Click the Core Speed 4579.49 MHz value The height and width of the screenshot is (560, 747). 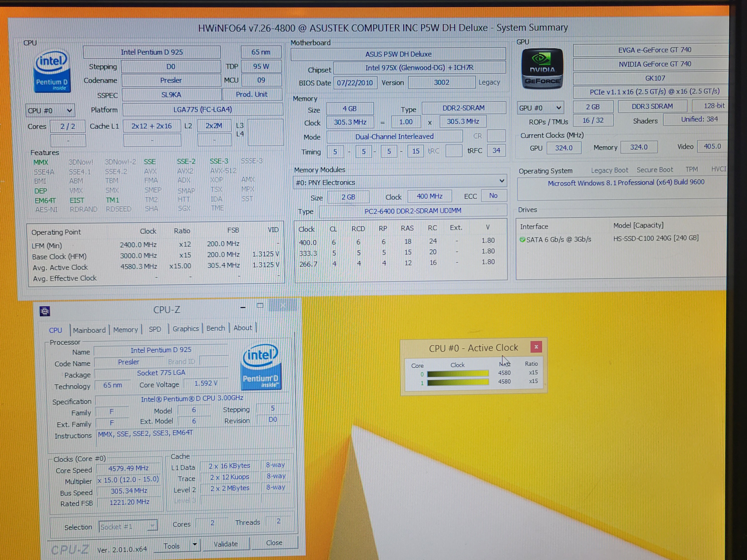pyautogui.click(x=128, y=468)
